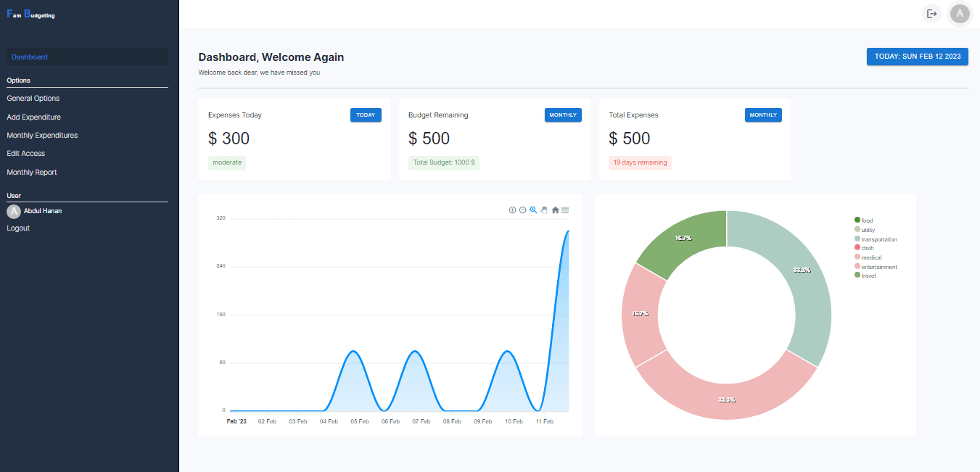Click the chart zoom in icon
Viewport: 980px width, 472px height.
512,210
